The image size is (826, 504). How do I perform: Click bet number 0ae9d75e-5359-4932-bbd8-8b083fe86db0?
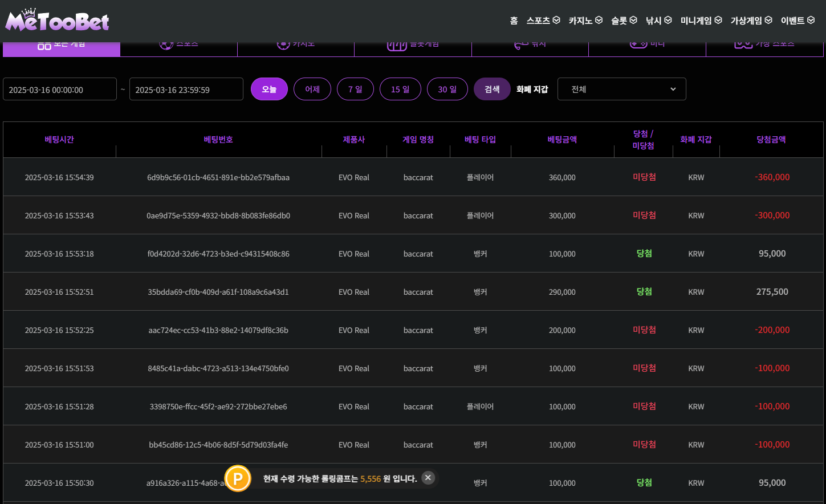pyautogui.click(x=218, y=216)
